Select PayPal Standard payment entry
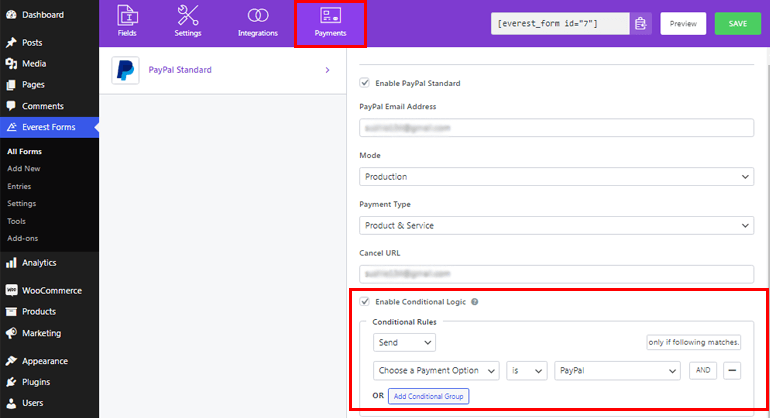Viewport: 770px width, 418px height. 222,70
